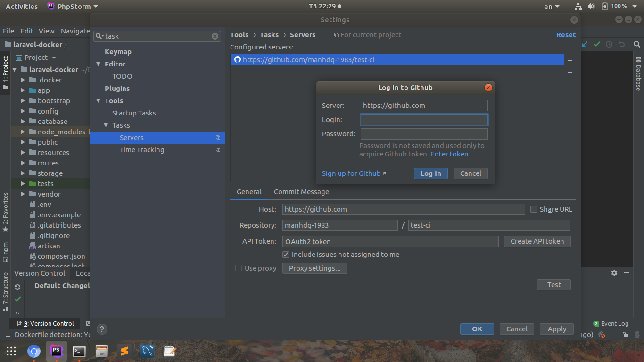Screen dimensions: 644x362
Task: Click the 9: Version Control tool tab
Action: [45, 323]
